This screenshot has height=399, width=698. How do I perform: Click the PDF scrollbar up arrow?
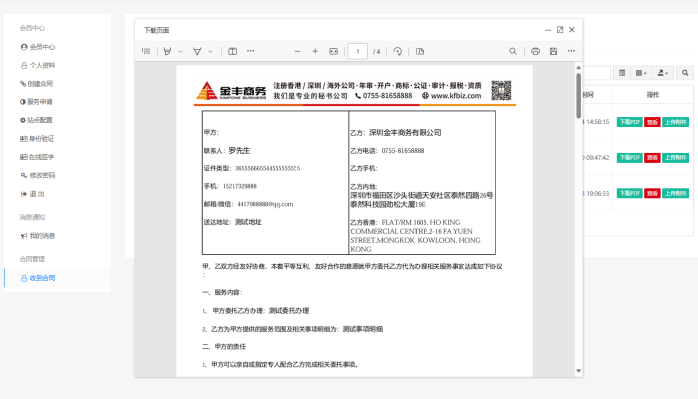pyautogui.click(x=578, y=68)
